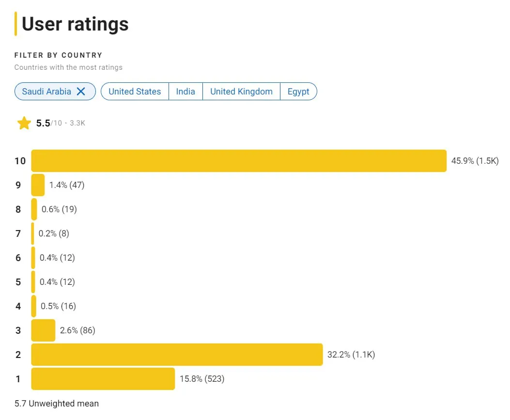Filter ratings by United Kingdom
The image size is (510, 420).
point(241,92)
